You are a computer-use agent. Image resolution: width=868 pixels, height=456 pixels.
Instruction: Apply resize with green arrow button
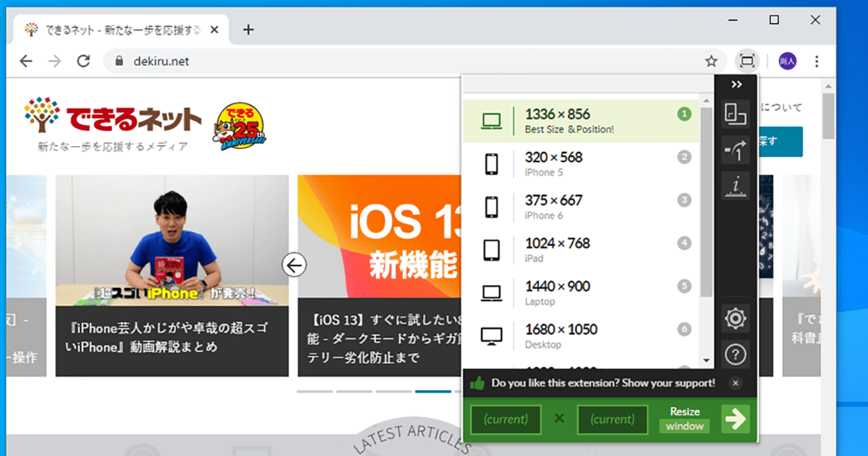click(x=736, y=419)
